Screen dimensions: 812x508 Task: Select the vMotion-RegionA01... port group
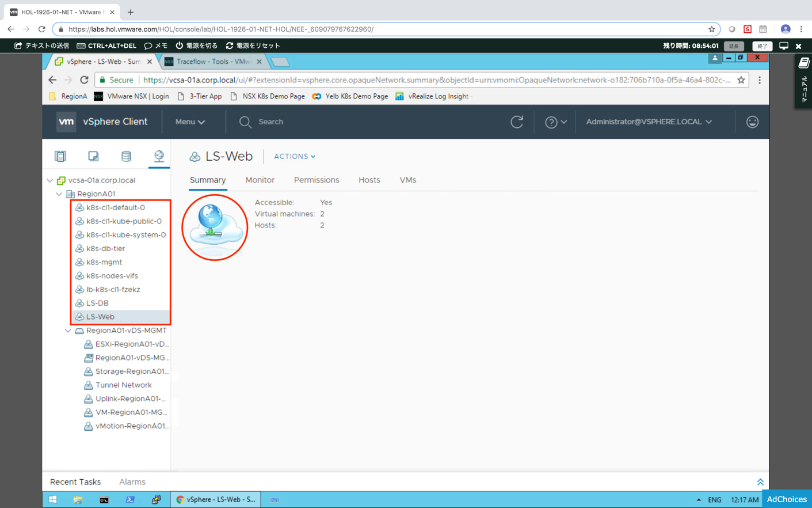click(132, 426)
